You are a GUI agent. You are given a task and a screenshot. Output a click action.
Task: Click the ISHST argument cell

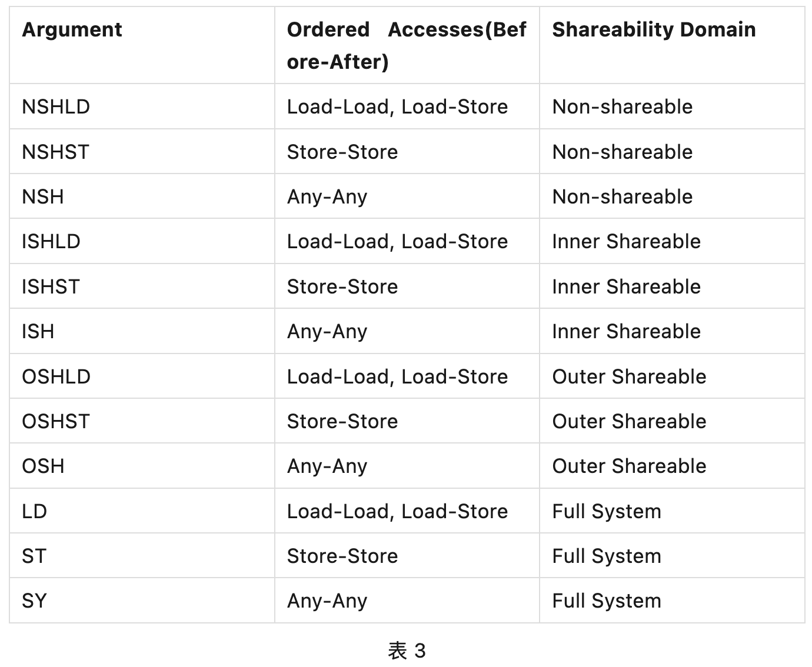point(51,286)
